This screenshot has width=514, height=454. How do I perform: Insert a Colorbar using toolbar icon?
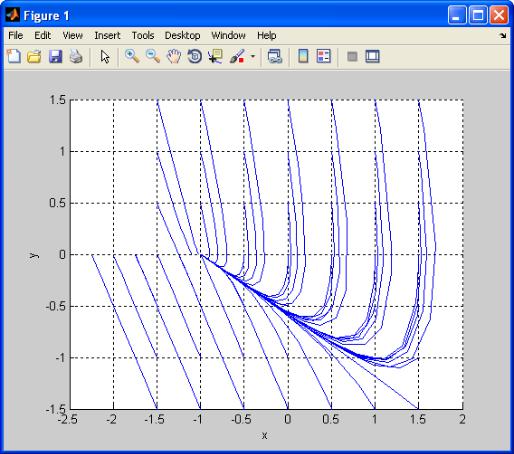pos(303,56)
